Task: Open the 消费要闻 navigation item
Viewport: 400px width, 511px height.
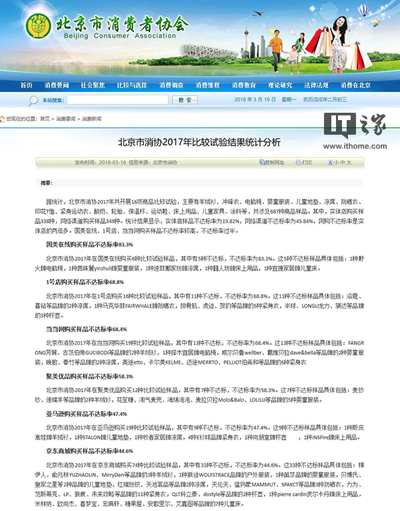Action: point(57,85)
